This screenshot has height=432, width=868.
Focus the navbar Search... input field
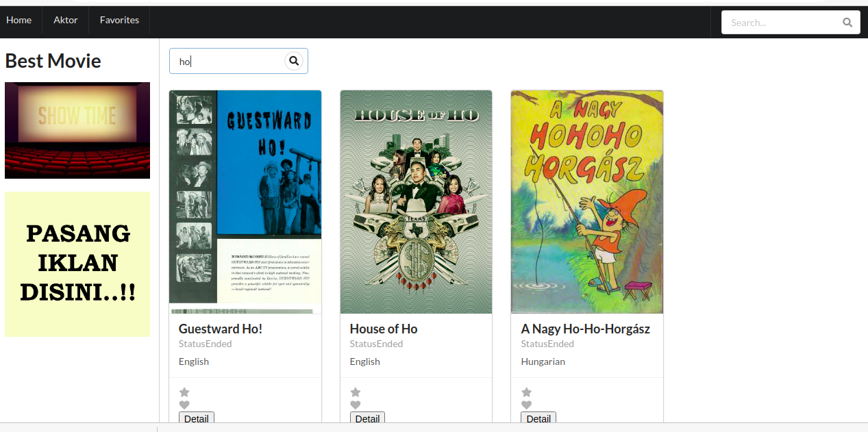tap(791, 23)
